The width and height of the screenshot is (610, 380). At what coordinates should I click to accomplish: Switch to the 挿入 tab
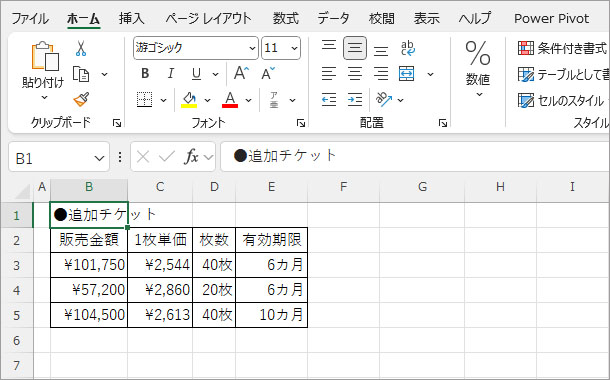(131, 18)
